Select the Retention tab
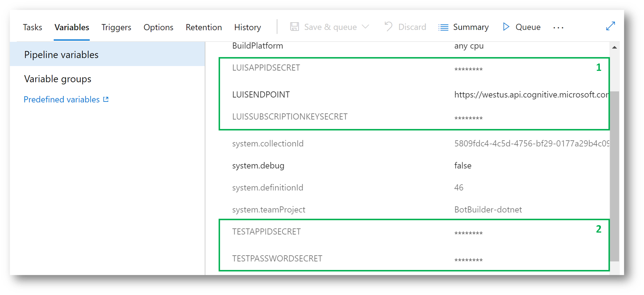Image resolution: width=644 pixels, height=295 pixels. (204, 27)
